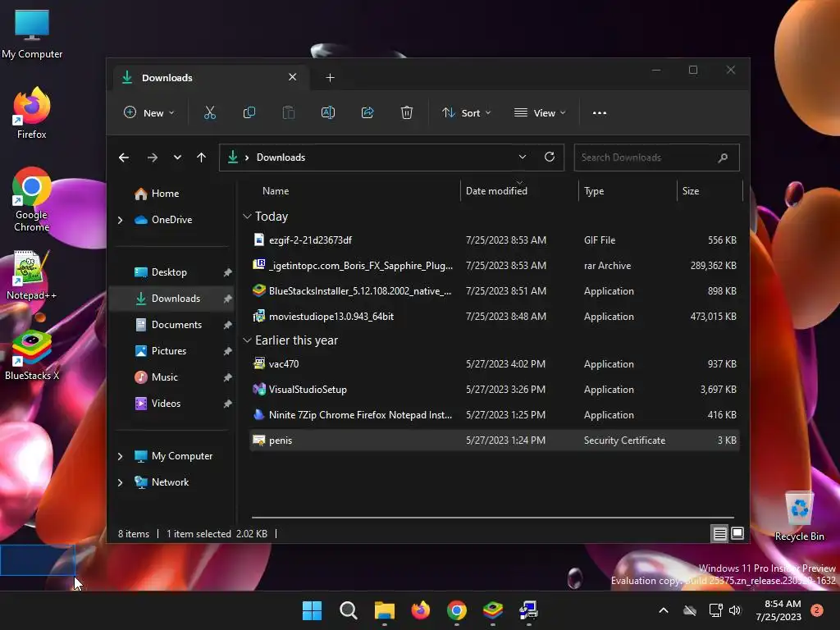Go forward with the right arrow
Screen dimensions: 840x630
pyautogui.click(x=152, y=157)
